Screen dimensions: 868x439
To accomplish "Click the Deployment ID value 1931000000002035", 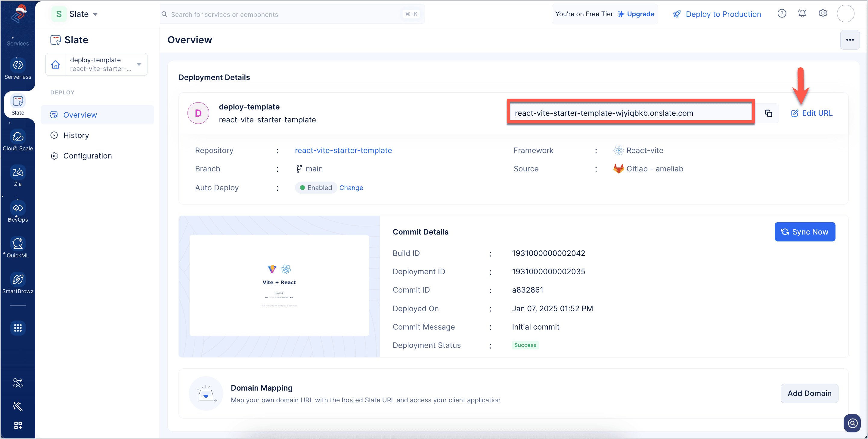I will pos(549,272).
